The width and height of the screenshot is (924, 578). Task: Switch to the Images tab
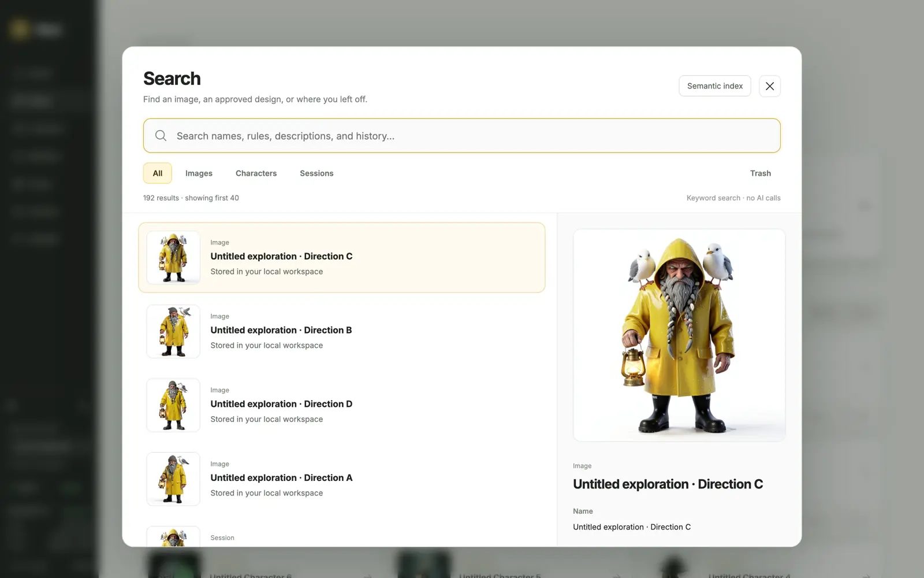(x=199, y=173)
